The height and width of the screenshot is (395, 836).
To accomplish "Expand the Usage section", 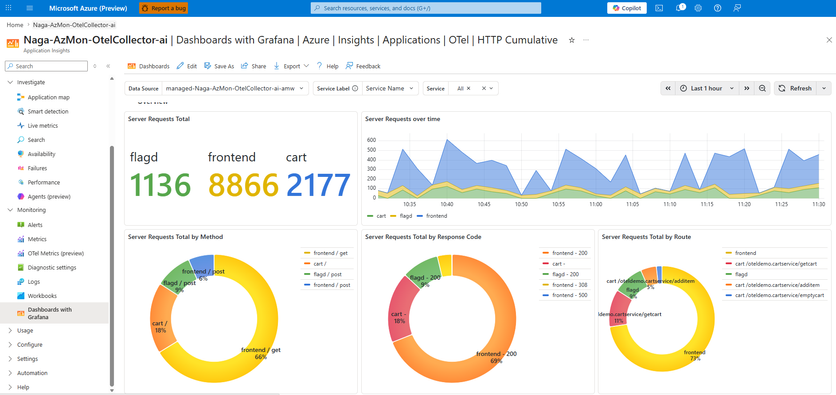I will [x=10, y=330].
